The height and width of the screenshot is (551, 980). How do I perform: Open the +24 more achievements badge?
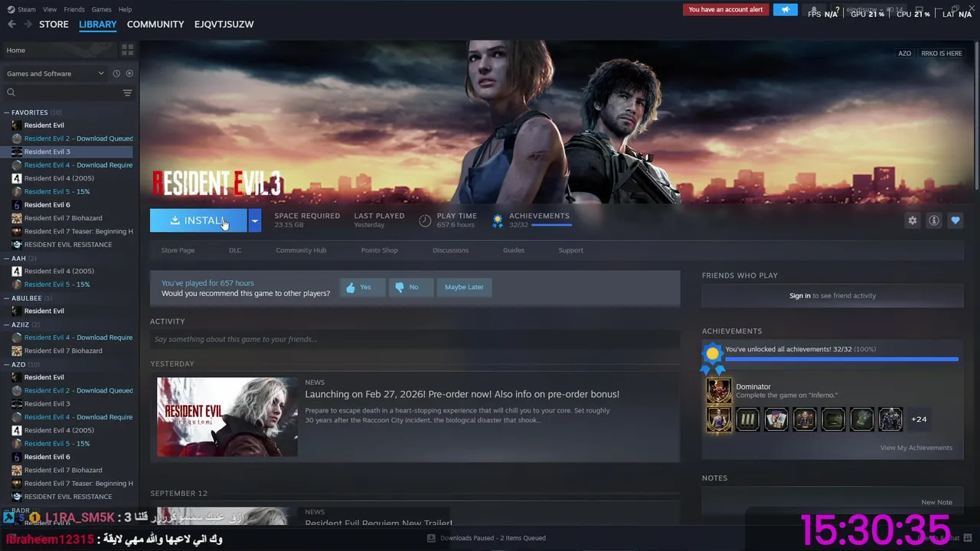919,419
